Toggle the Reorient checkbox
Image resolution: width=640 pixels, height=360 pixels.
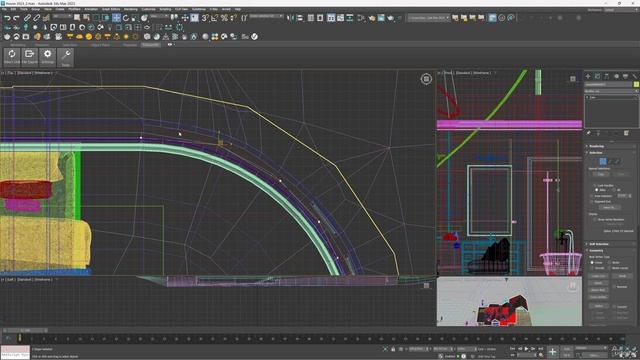click(615, 287)
